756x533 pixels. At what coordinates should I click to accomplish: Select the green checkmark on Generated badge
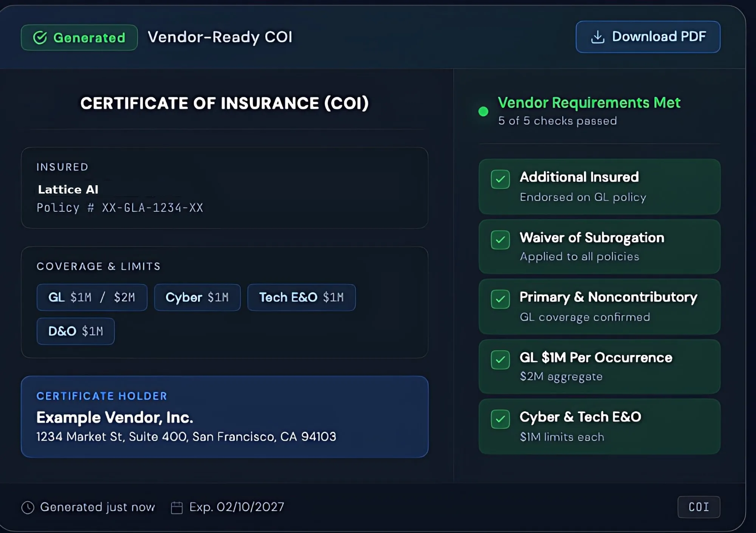tap(40, 37)
